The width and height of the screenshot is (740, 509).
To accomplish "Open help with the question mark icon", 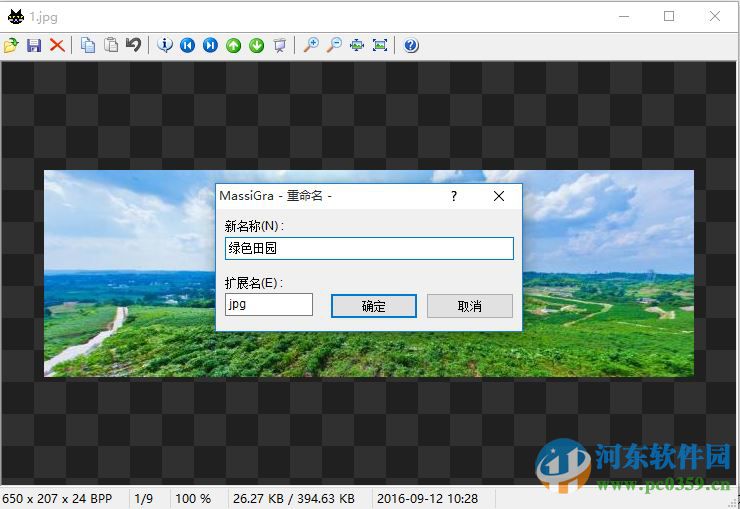I will (411, 45).
